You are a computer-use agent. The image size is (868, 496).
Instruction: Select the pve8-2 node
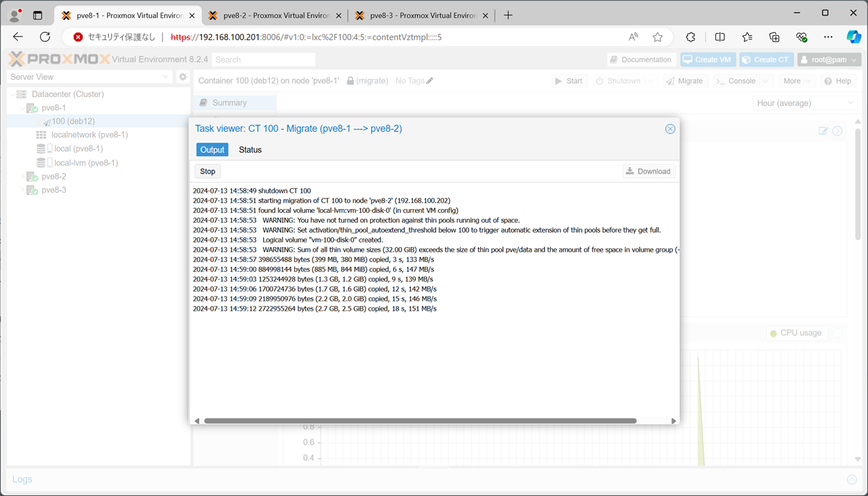click(x=54, y=176)
